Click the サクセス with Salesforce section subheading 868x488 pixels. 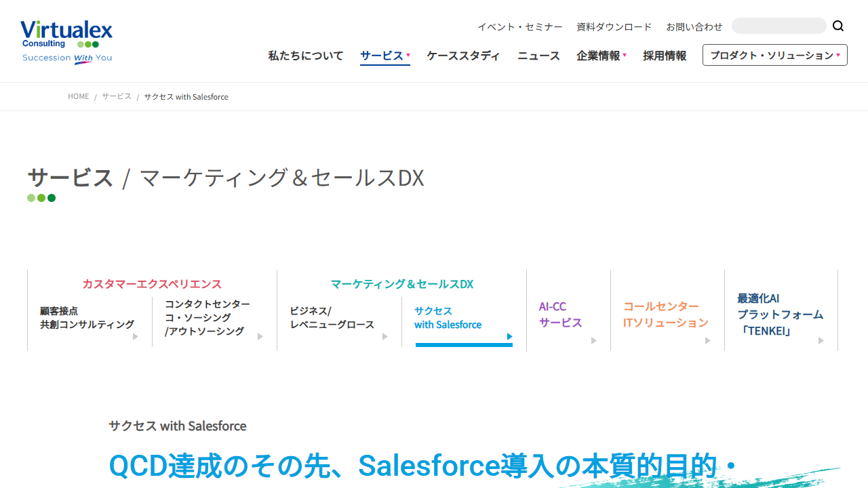[x=178, y=426]
